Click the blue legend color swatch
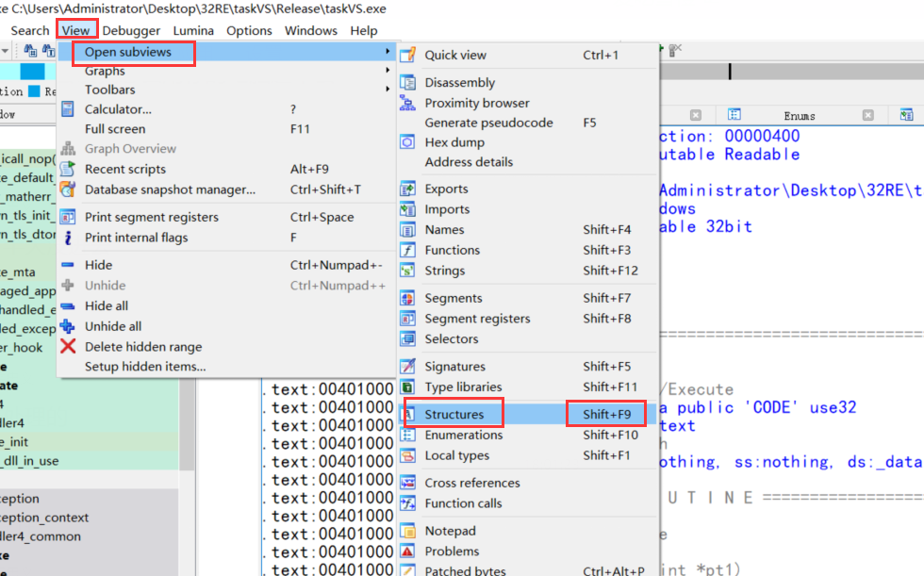The height and width of the screenshot is (576, 924). pyautogui.click(x=34, y=91)
